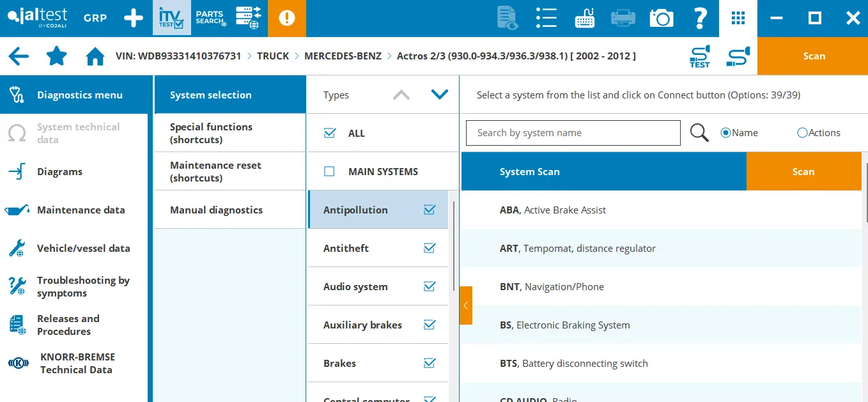The image size is (868, 402).
Task: Click the plus add icon in top bar
Action: click(134, 18)
